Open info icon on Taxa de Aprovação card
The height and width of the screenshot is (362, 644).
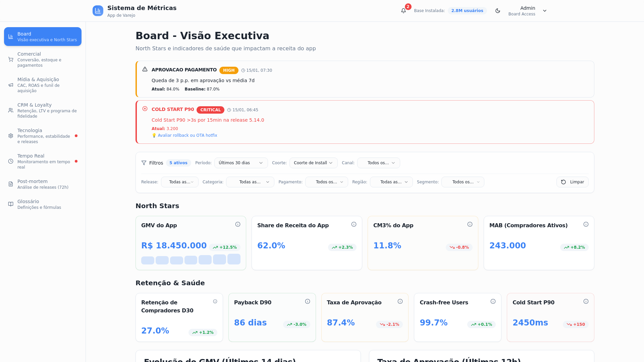[400, 301]
